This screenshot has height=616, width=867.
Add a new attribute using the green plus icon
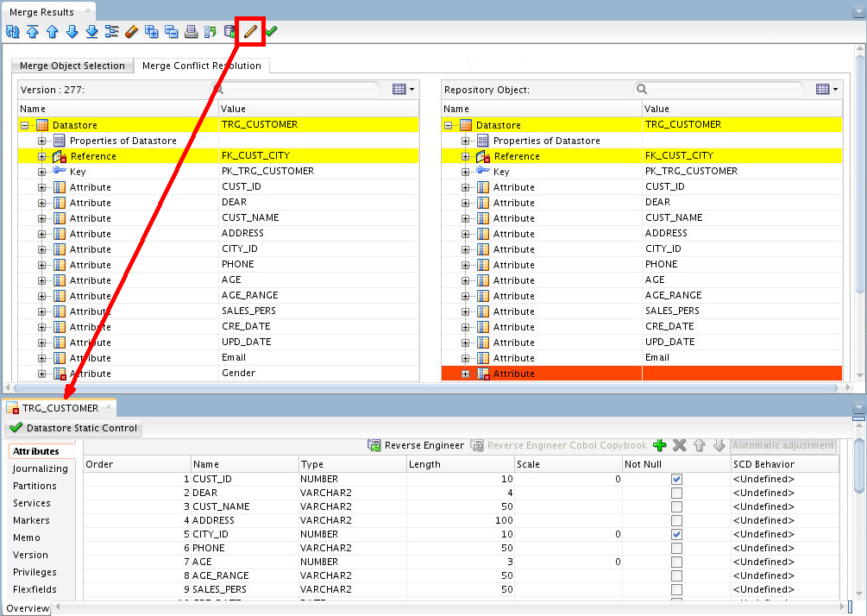(x=660, y=445)
